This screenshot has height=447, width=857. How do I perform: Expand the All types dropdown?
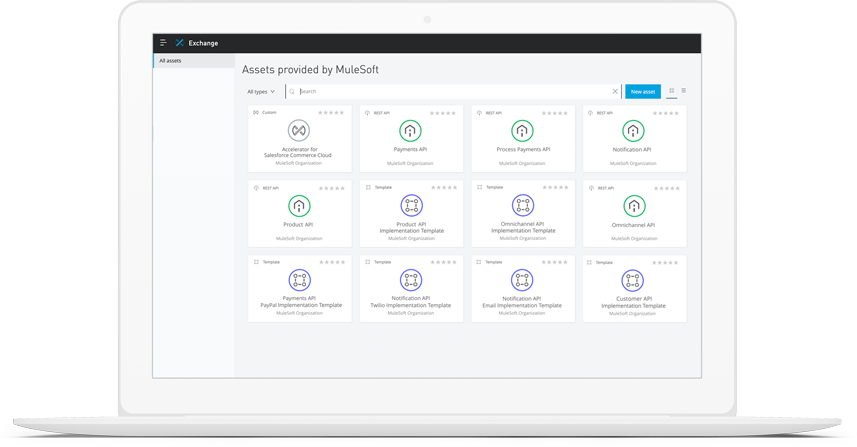[261, 92]
